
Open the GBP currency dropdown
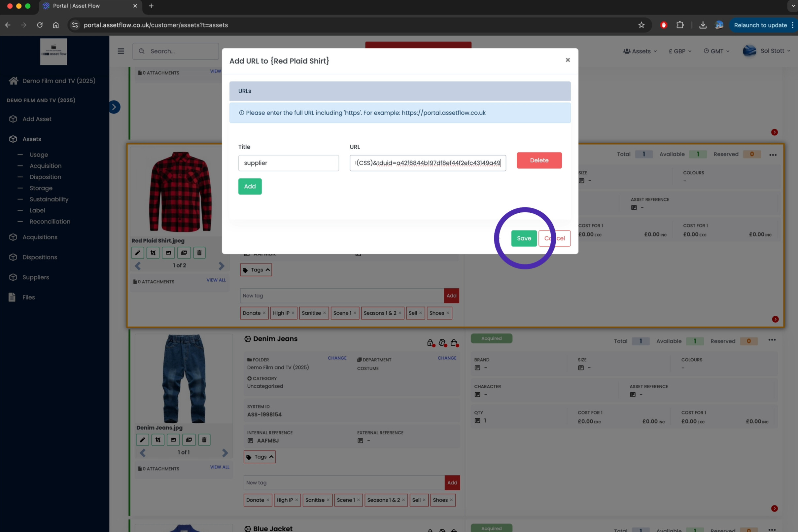[x=680, y=51]
